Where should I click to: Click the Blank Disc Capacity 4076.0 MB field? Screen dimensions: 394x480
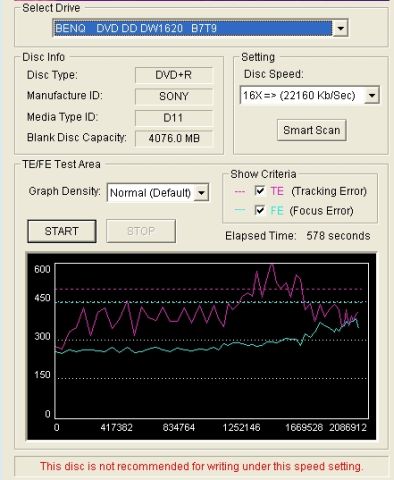[174, 138]
